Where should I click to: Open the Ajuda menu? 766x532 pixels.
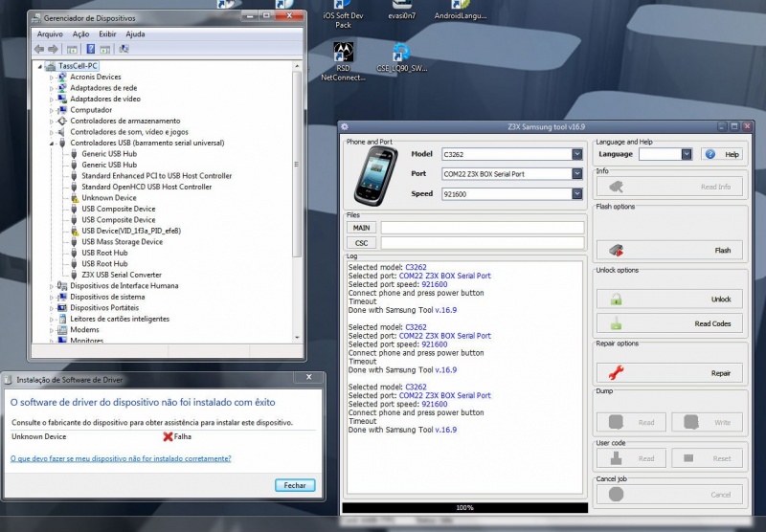click(135, 34)
